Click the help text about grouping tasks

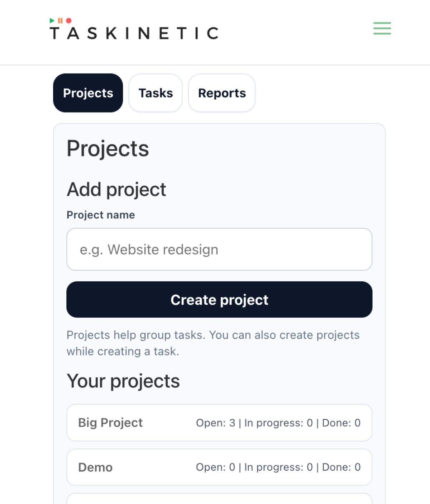tap(213, 343)
